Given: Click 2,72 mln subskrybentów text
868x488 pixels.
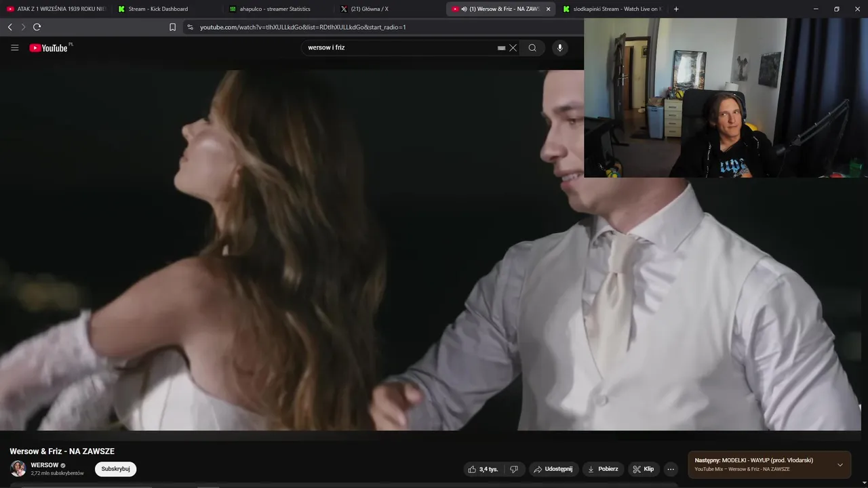Looking at the screenshot, I should [x=57, y=473].
